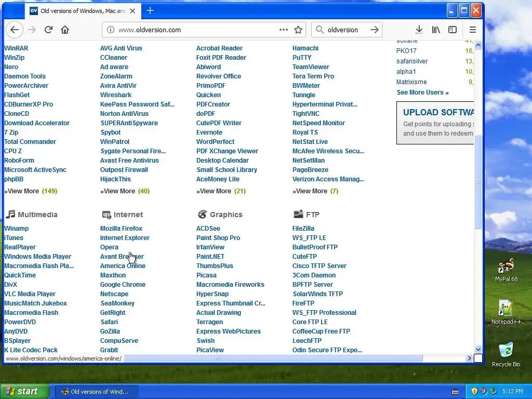
Task: Select user safarisilver in the sidebar
Action: click(x=412, y=61)
